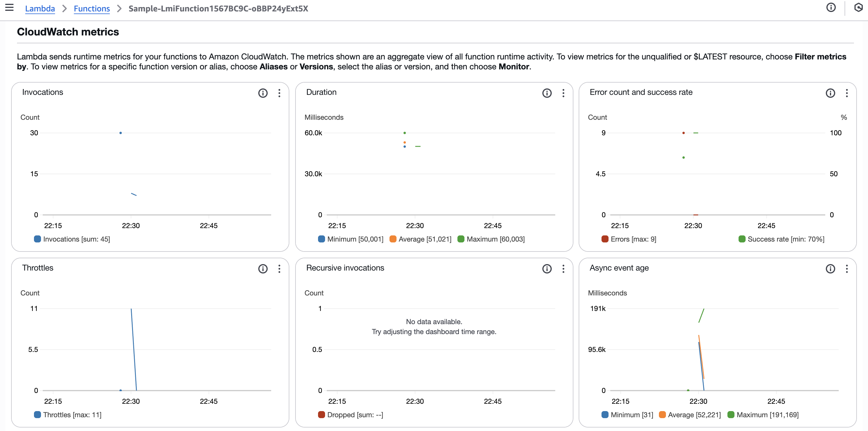Screen dimensions: 868x431
Task: Open Invocations widget three-dot actions menu
Action: (x=279, y=93)
